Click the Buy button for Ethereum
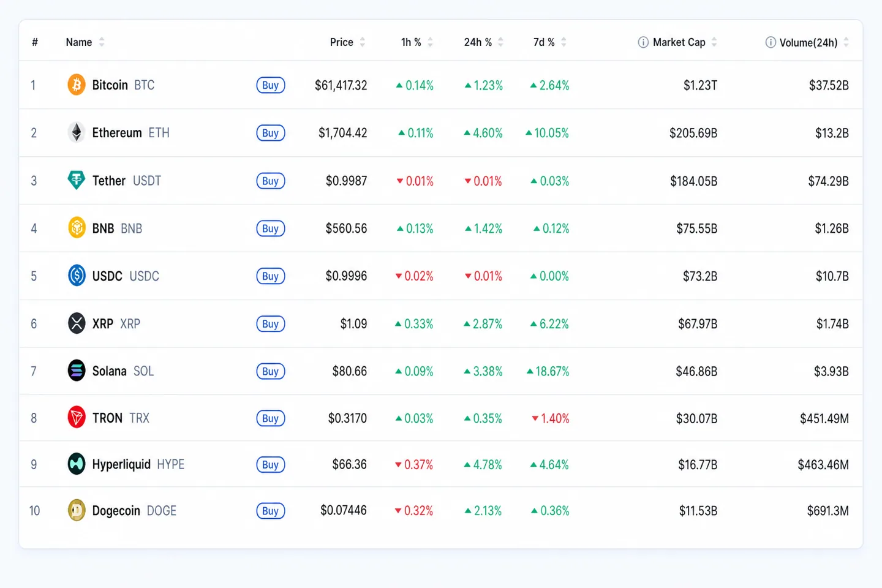 [x=271, y=133]
